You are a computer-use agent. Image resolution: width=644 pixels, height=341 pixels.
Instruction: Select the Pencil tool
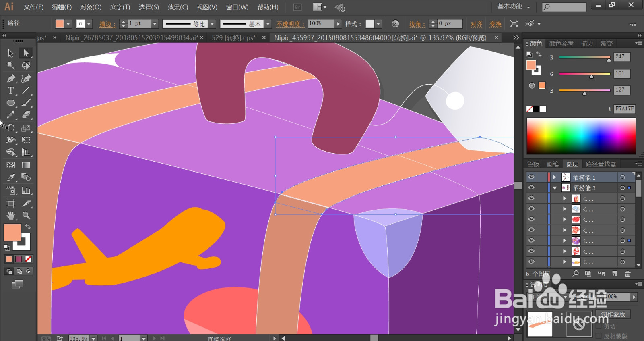[x=11, y=115]
